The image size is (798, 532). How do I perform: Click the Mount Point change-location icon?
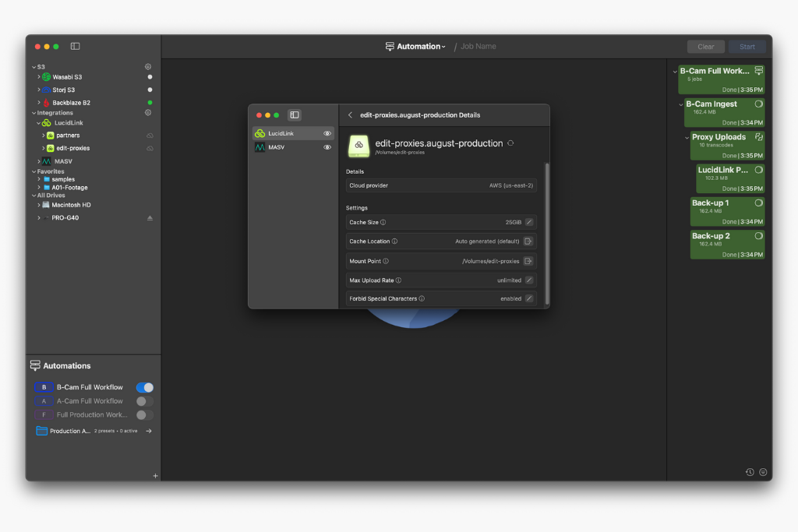point(528,261)
